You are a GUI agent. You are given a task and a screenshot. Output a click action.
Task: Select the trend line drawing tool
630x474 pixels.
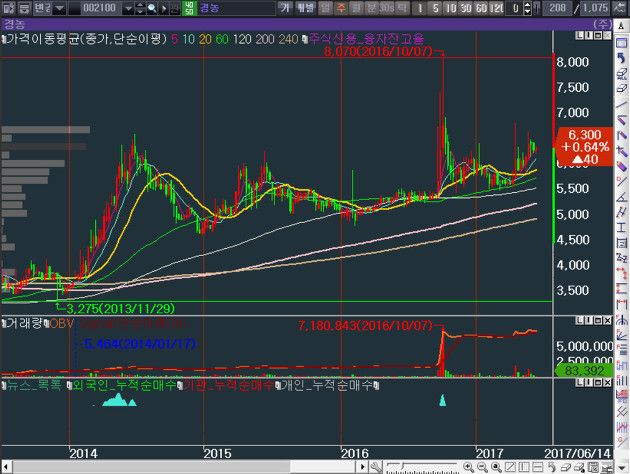tap(621, 103)
